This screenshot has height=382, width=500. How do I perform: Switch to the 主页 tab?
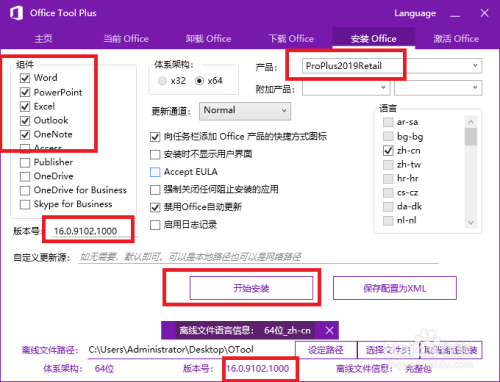point(43,39)
